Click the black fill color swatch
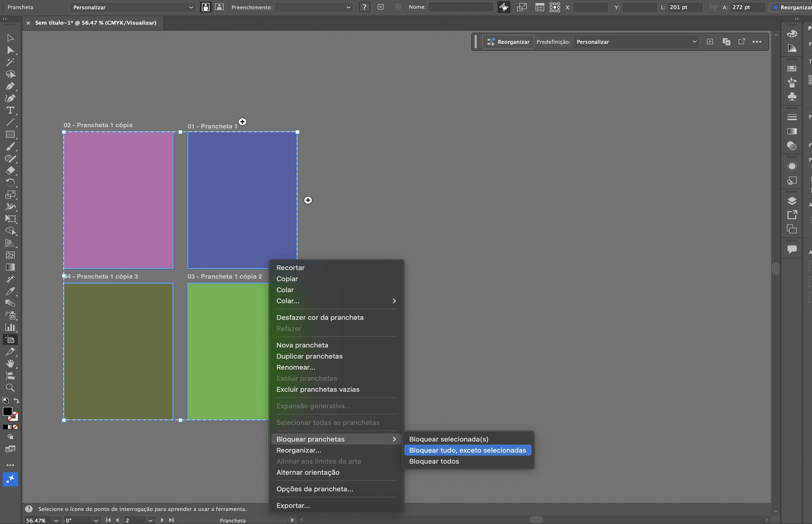The height and width of the screenshot is (524, 812). click(7, 411)
